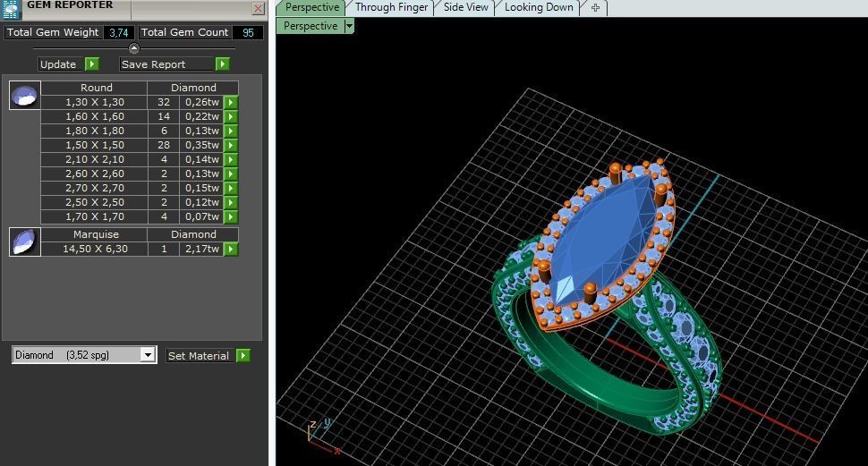Click the quantity 14 cell
Viewport: 868px width, 466px height.
tap(163, 117)
